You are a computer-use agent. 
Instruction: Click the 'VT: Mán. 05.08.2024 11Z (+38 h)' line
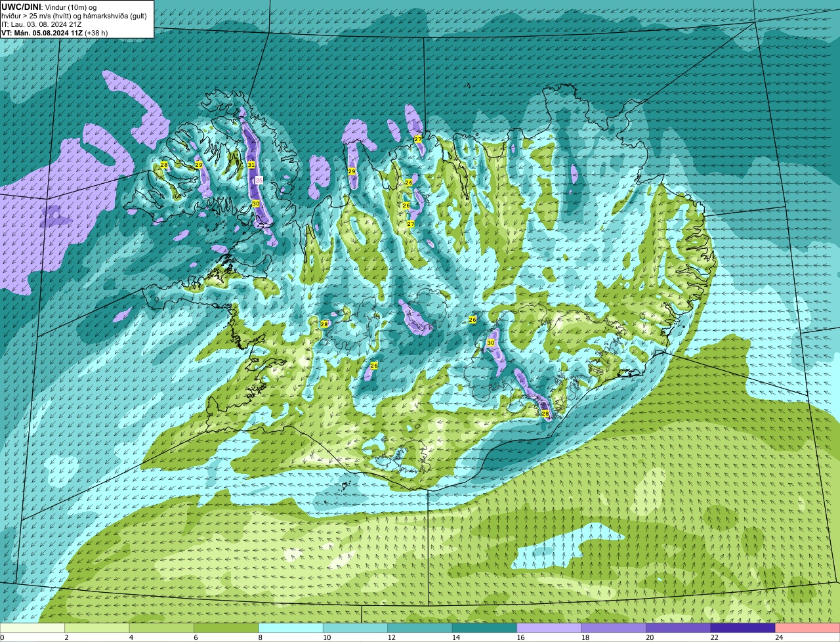[54, 33]
